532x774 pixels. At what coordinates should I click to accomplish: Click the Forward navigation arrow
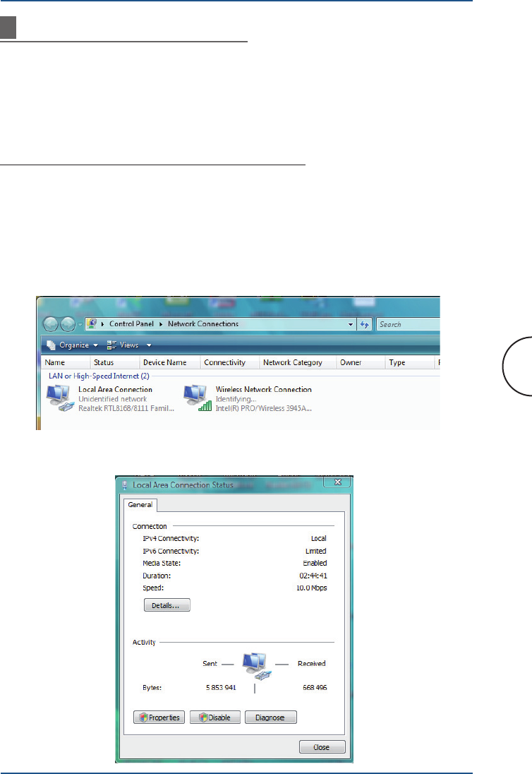pyautogui.click(x=68, y=324)
